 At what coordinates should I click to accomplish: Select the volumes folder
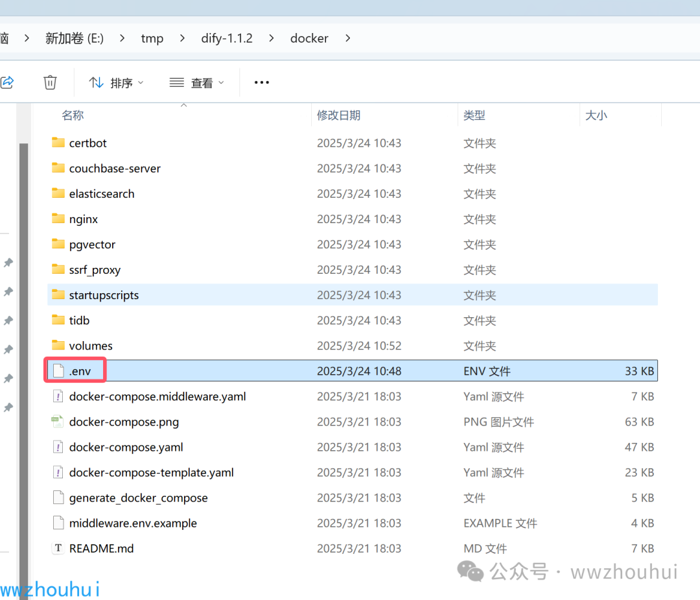coord(91,346)
